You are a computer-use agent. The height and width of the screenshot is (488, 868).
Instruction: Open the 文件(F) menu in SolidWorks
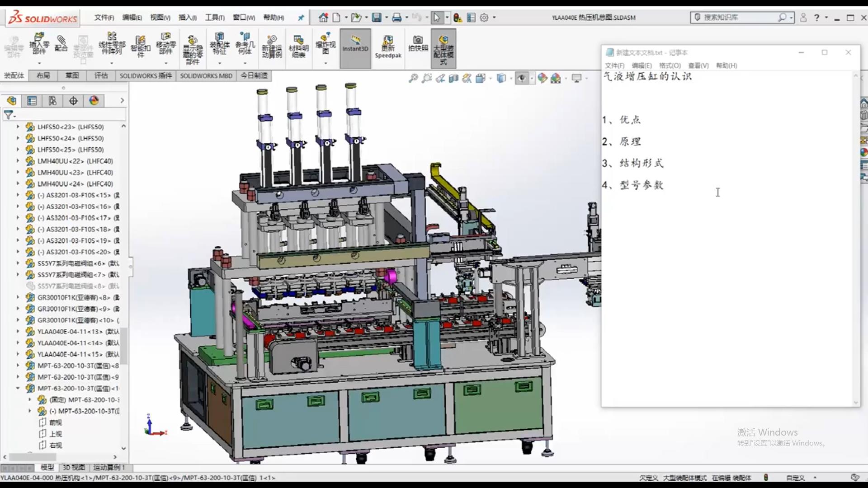click(104, 18)
